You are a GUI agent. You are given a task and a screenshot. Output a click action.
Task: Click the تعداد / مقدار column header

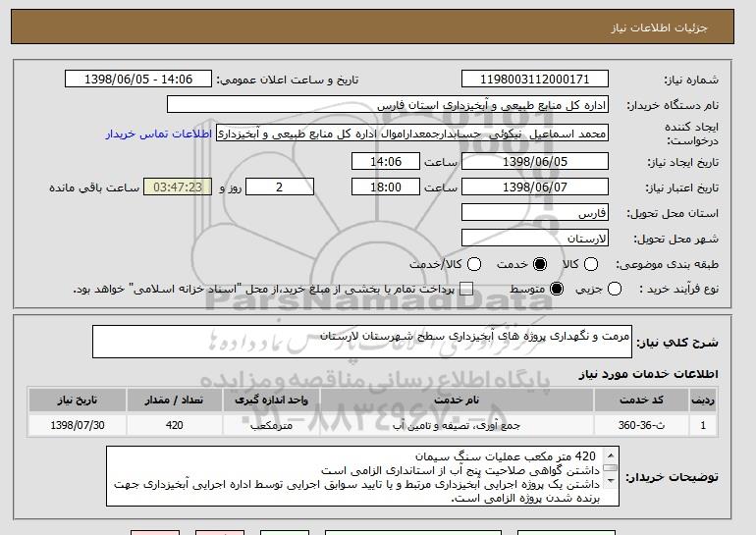[x=174, y=401]
